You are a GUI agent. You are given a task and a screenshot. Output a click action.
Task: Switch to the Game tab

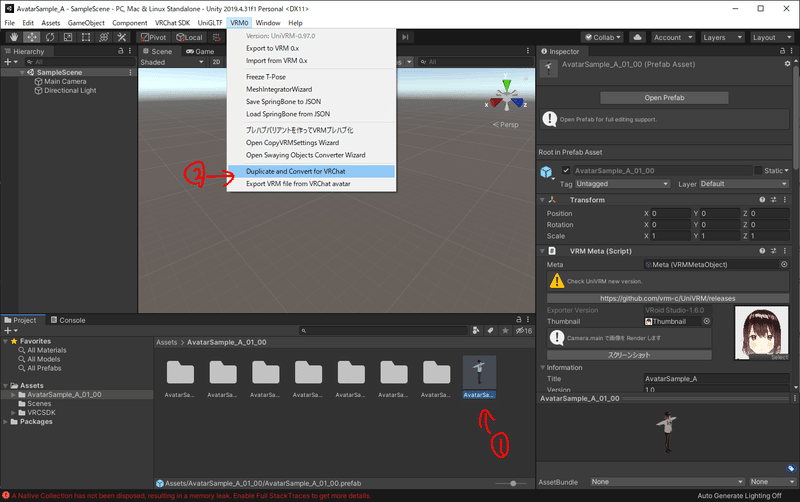tap(200, 51)
